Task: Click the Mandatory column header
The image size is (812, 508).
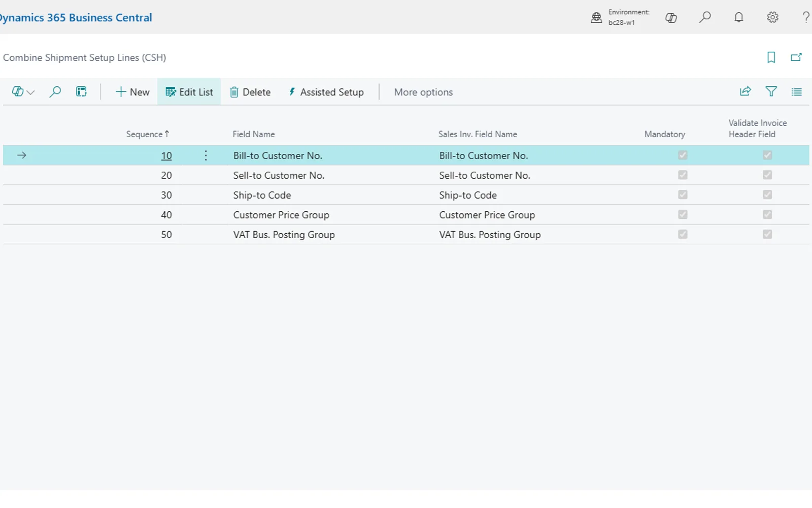Action: pyautogui.click(x=665, y=134)
